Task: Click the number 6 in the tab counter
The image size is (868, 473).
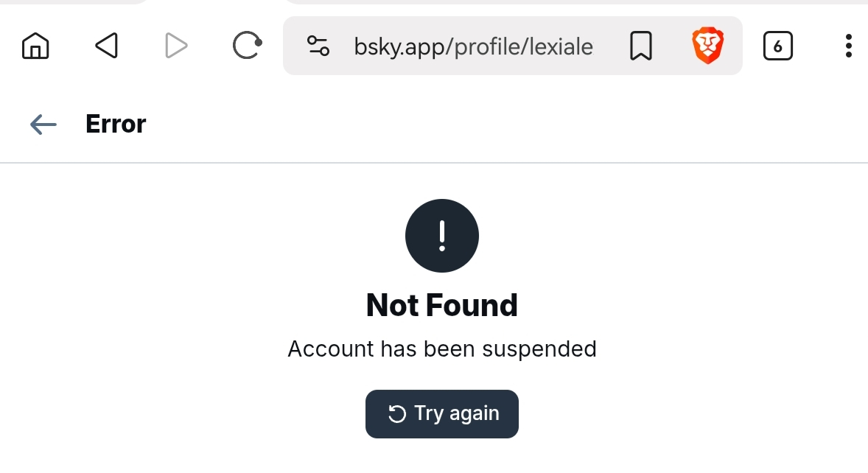Action: [x=778, y=47]
